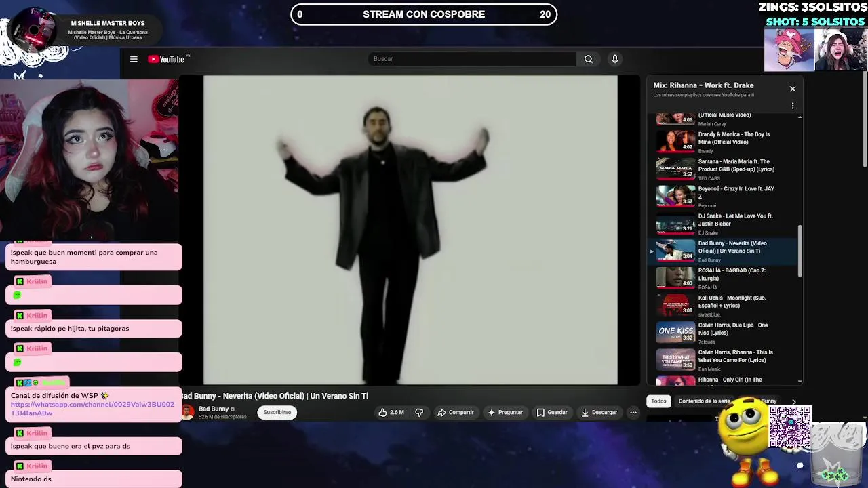Play Brandy & Monica The Boy Is Mine
Screen dimensions: 868x488
[x=722, y=142]
